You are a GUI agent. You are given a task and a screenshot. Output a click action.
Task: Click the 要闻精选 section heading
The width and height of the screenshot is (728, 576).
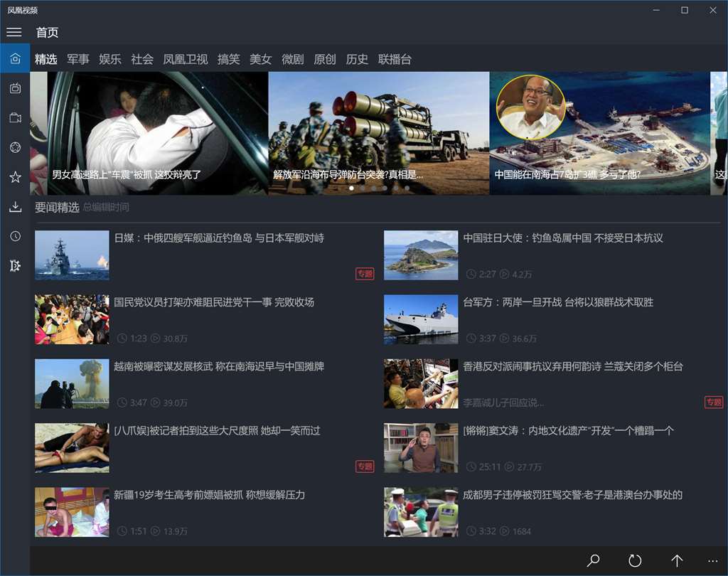[57, 207]
